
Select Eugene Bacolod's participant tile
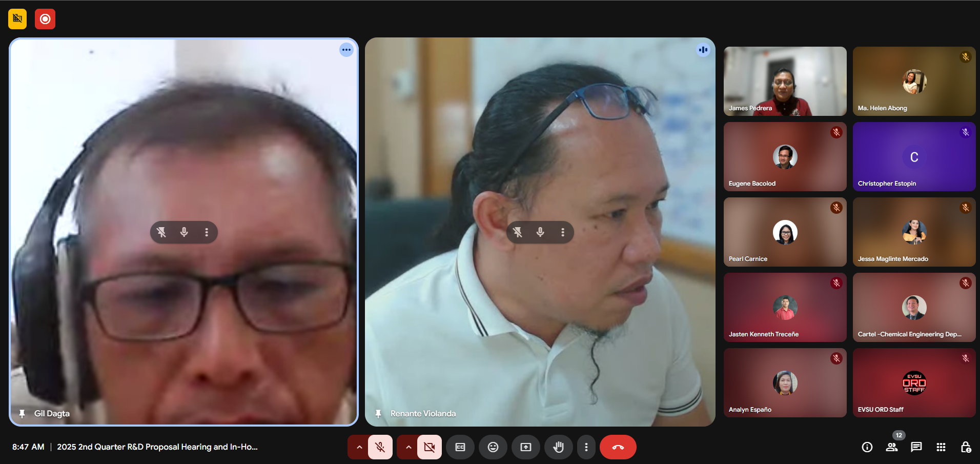785,156
